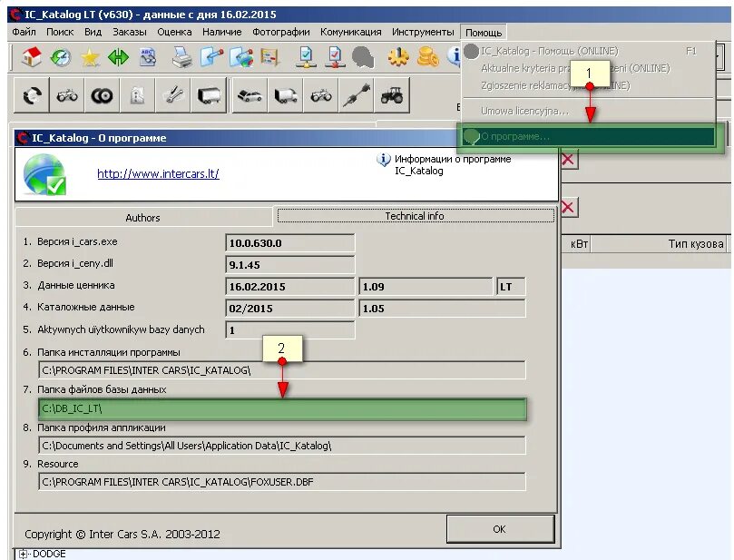Viewport: 734px width, 560px height.
Task: Click the 02/2015 catalog data field
Action: point(289,309)
